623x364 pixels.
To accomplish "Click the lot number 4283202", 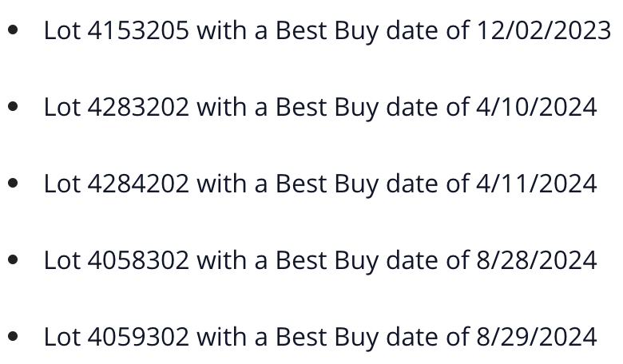I will pyautogui.click(x=138, y=107).
